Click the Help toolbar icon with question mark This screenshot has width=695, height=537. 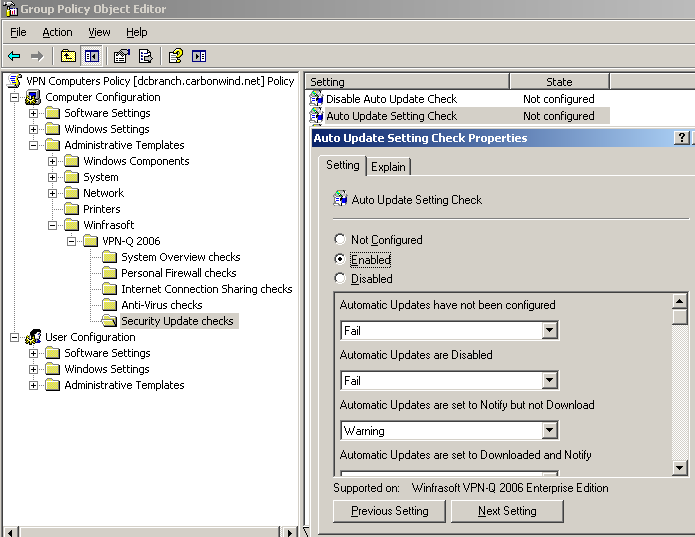coord(176,56)
